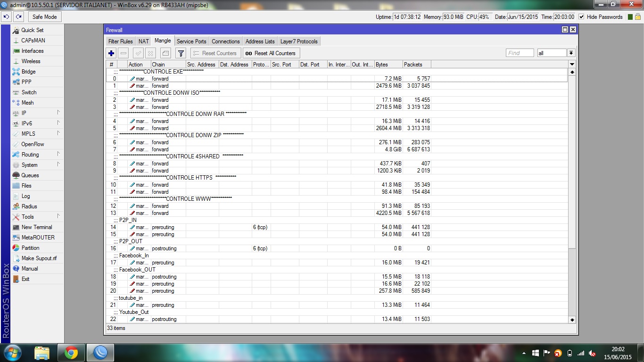
Task: Click the funnel Filter icon
Action: [x=181, y=53]
